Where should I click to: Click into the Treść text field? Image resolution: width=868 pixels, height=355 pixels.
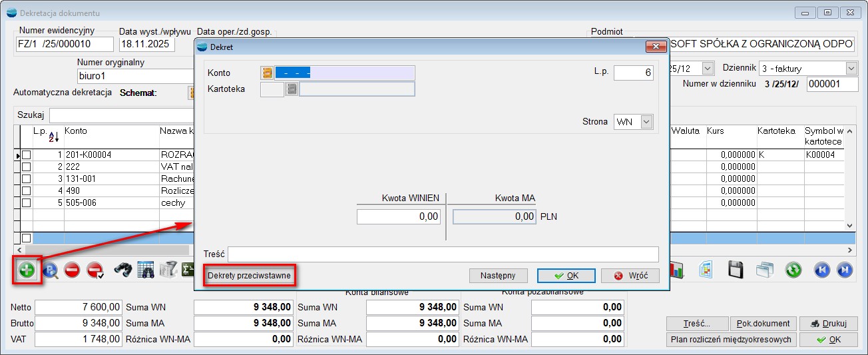pos(443,254)
